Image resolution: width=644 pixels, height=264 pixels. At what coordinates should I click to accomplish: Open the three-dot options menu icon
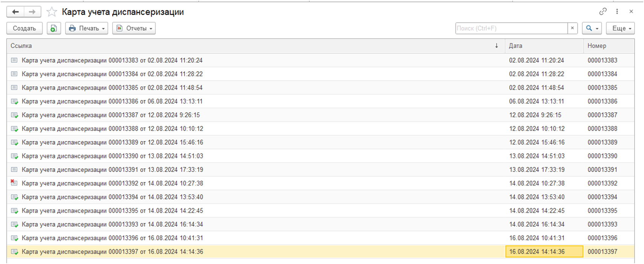coord(617,12)
